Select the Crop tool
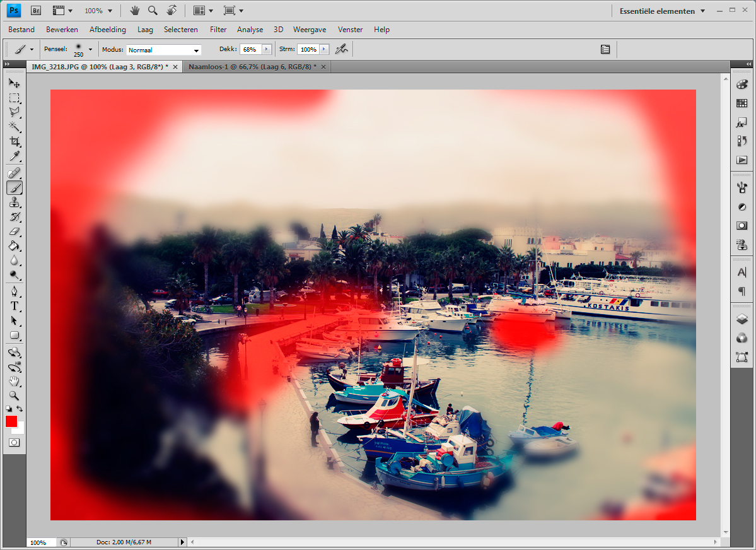The height and width of the screenshot is (550, 756). click(x=15, y=141)
